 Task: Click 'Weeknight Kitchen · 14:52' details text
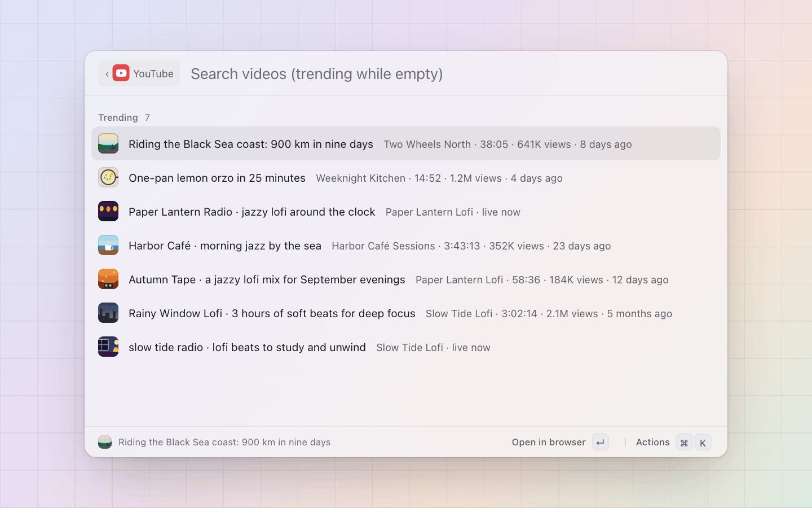coord(439,178)
